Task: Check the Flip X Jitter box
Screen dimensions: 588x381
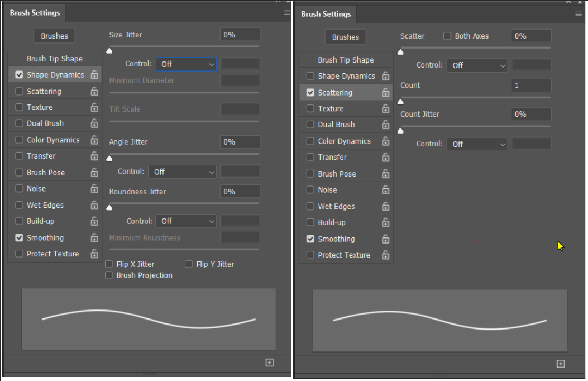Action: click(109, 264)
